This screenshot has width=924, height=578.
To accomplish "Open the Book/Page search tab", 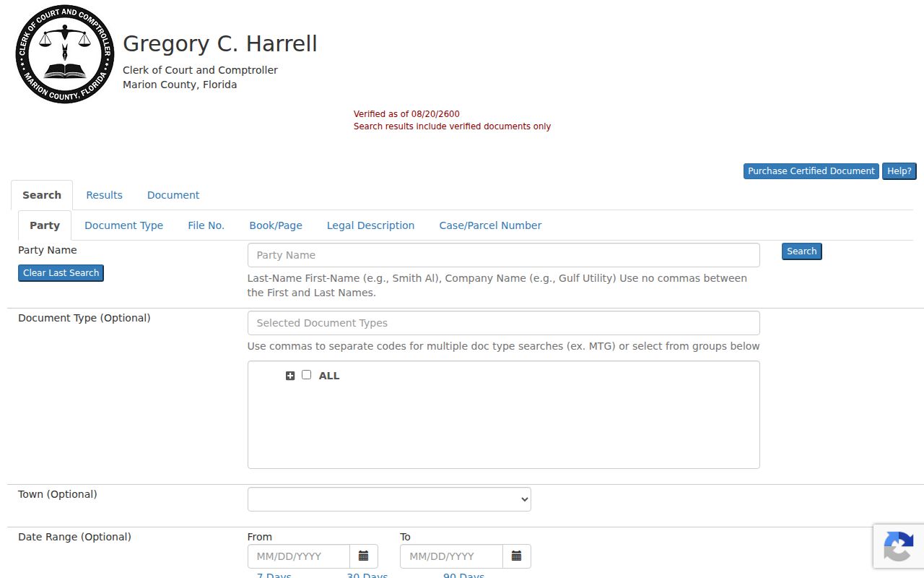I will (276, 225).
